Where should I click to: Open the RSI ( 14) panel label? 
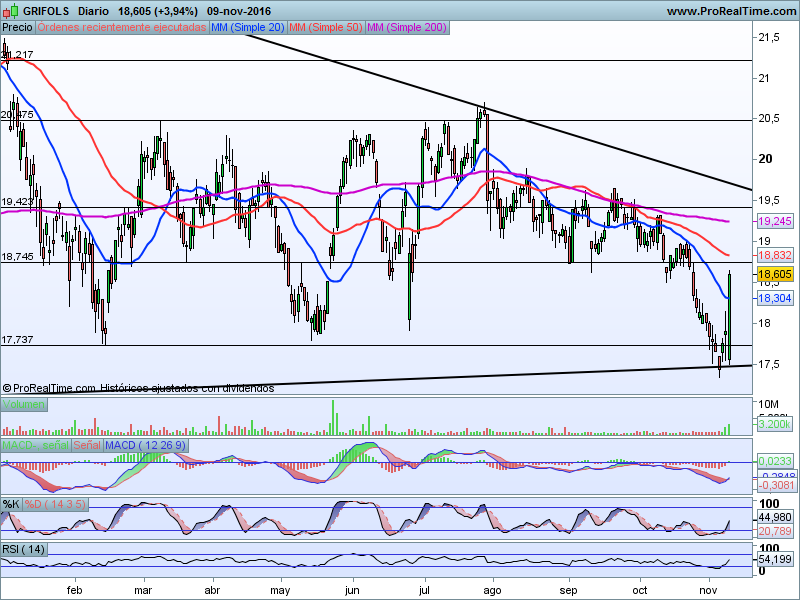[x=24, y=549]
